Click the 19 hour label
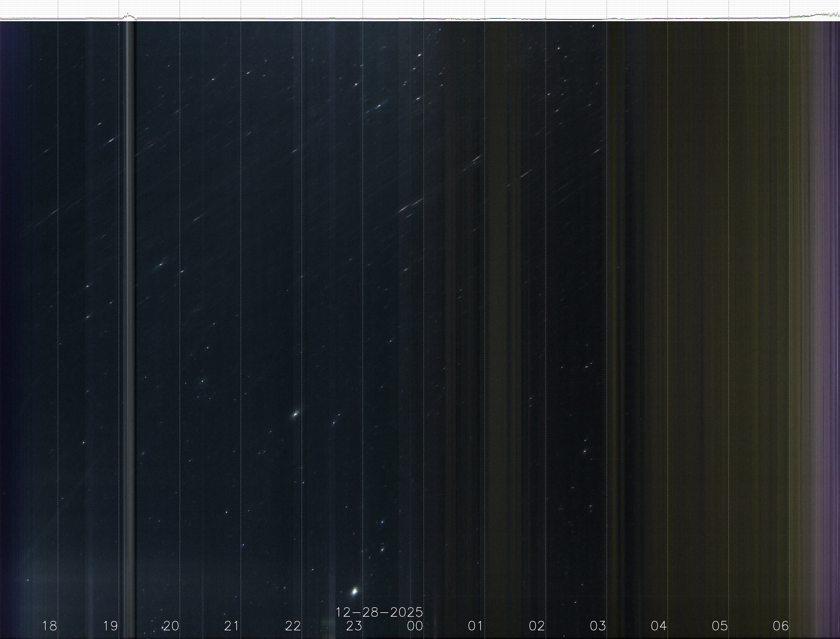This screenshot has height=639, width=840. point(110,626)
